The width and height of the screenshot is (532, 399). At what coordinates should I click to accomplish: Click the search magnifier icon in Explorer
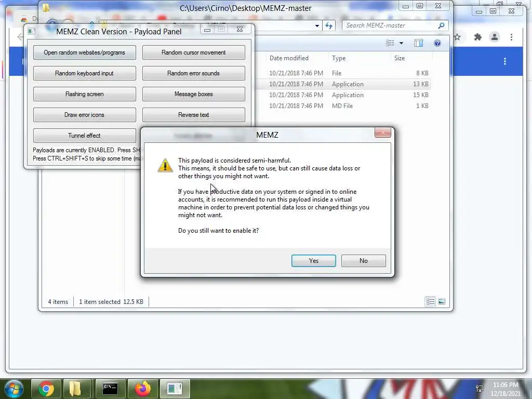[x=441, y=25]
